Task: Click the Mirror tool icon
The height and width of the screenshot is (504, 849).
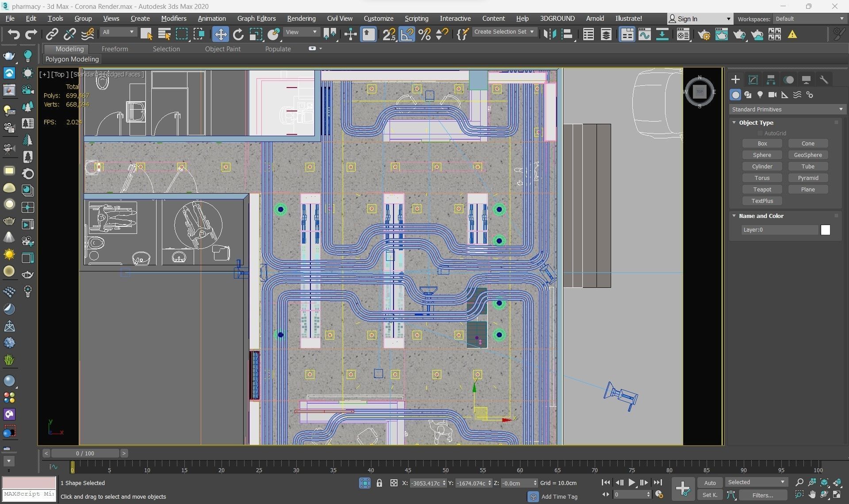Action: pyautogui.click(x=550, y=34)
